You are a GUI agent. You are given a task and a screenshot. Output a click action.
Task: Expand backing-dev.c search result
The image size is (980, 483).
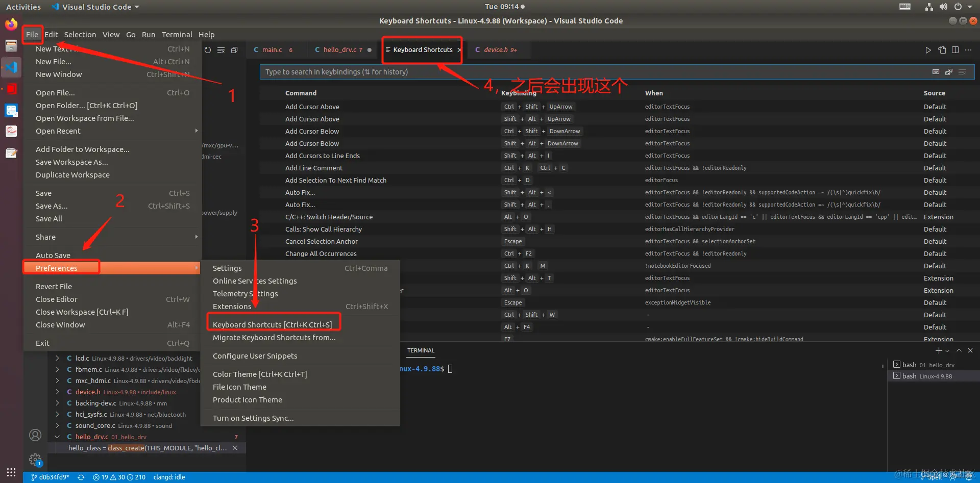click(x=57, y=403)
